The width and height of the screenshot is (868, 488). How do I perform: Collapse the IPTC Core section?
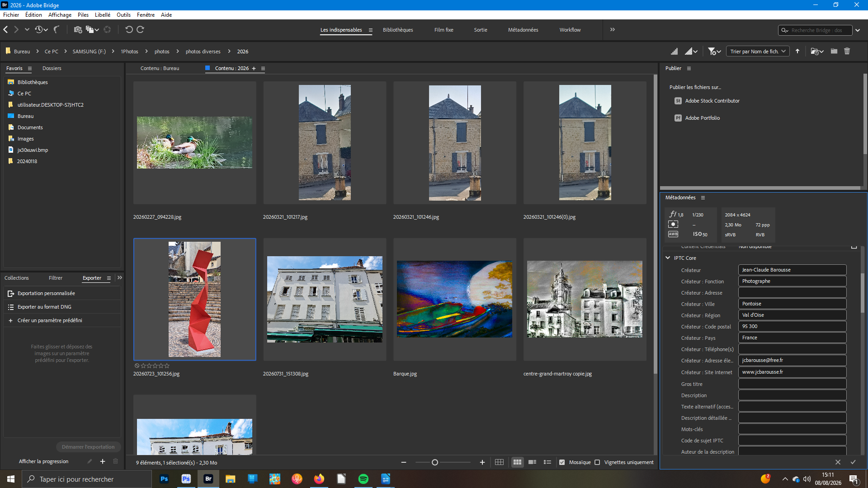pos(668,258)
